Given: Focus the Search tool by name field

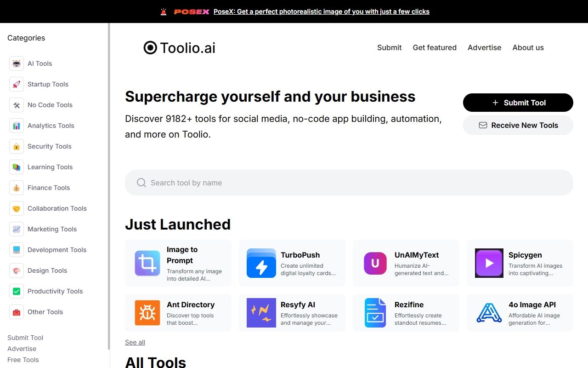Looking at the screenshot, I should click(x=349, y=183).
